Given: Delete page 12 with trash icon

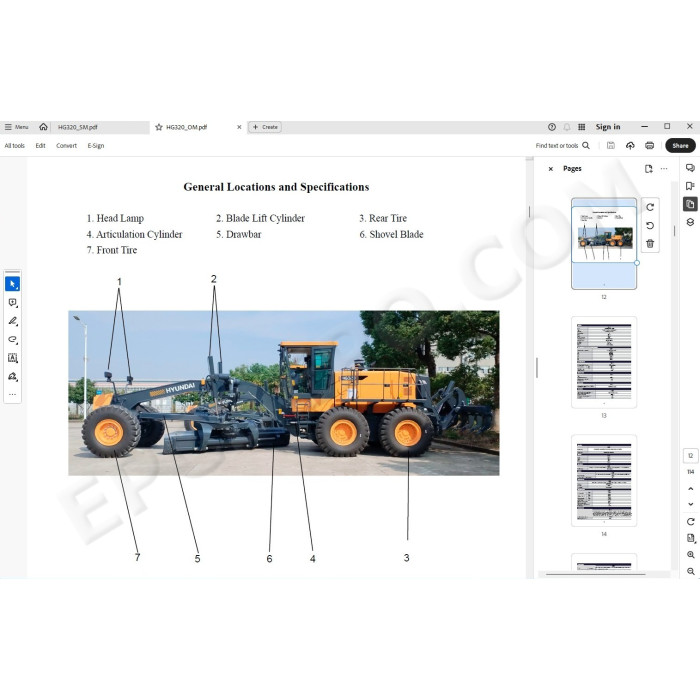Looking at the screenshot, I should (x=650, y=244).
